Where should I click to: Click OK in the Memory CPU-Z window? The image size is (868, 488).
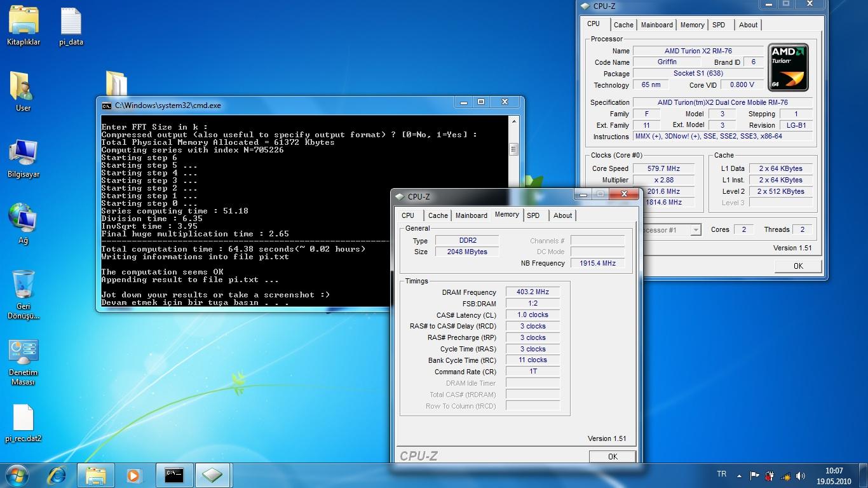(x=613, y=456)
